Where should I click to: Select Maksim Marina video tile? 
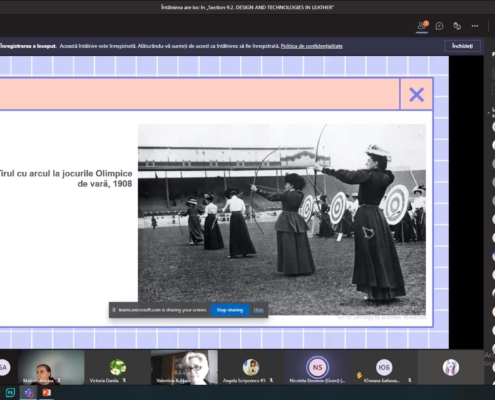tap(51, 367)
